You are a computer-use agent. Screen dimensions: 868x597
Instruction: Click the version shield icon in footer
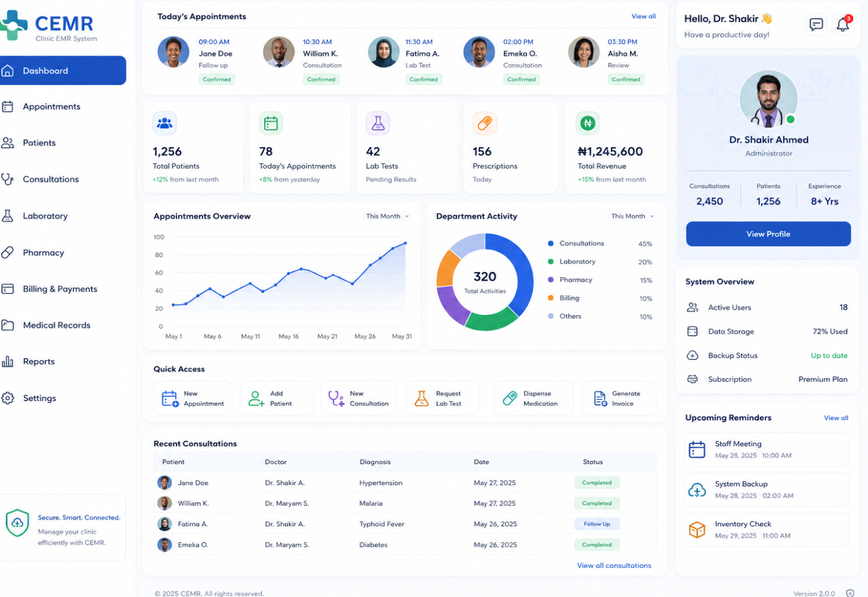(850, 593)
